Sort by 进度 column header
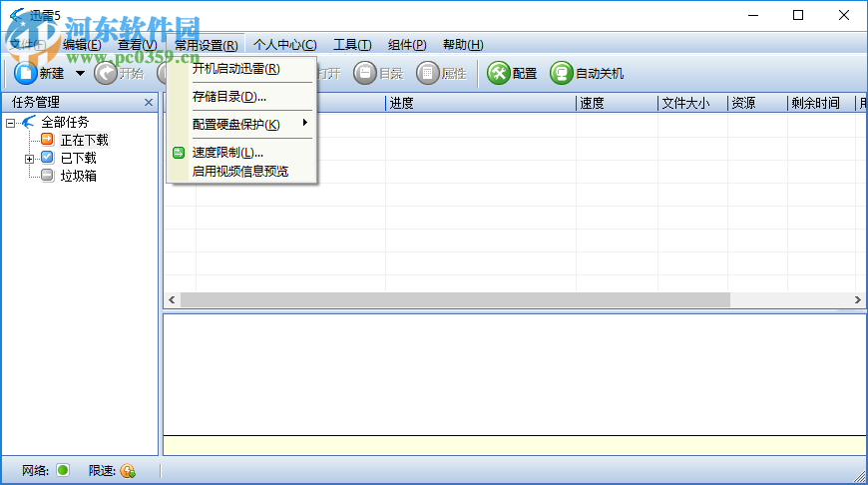868x485 pixels. [x=481, y=103]
